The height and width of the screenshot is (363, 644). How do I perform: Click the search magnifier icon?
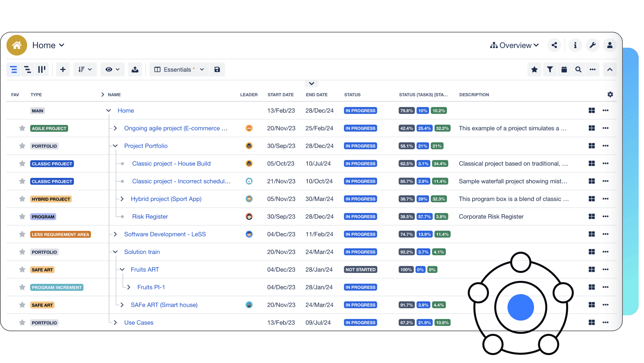(578, 70)
